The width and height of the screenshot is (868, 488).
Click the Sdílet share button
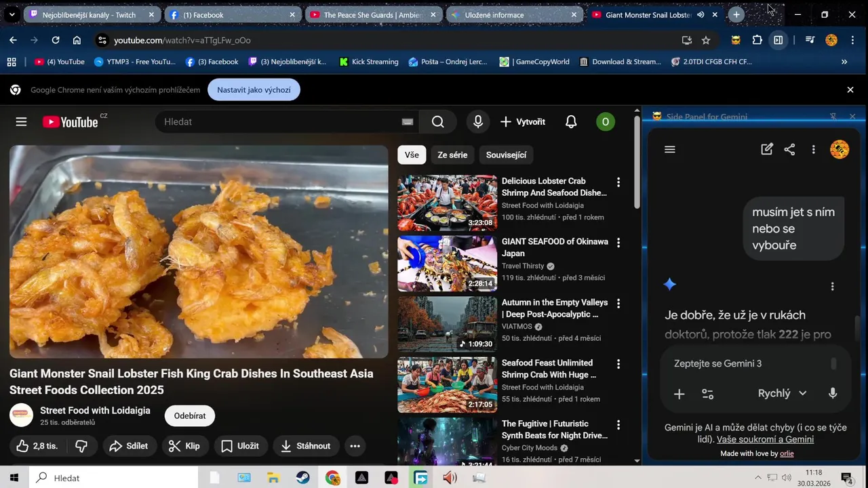[129, 446]
